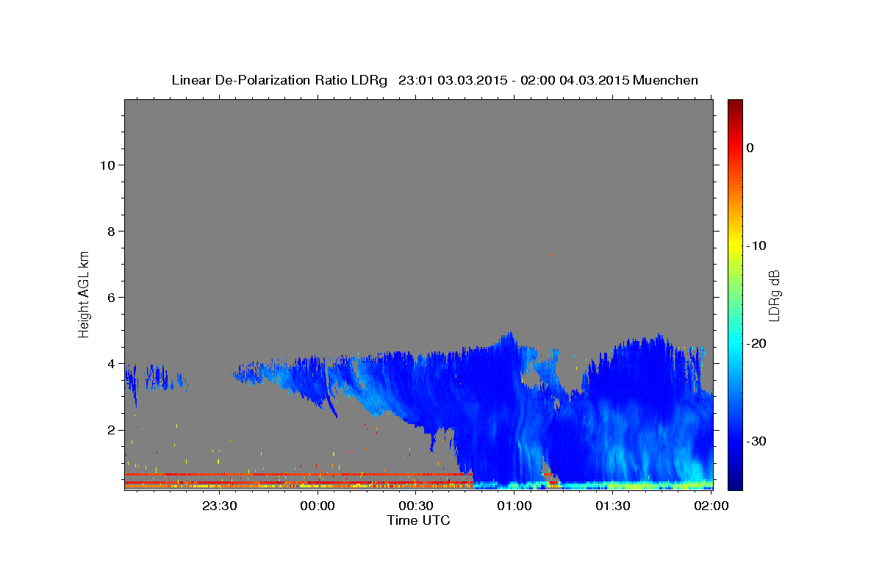Viewport: 882px width, 588px height.
Task: Click the yellow region of the colorbar
Action: click(735, 245)
